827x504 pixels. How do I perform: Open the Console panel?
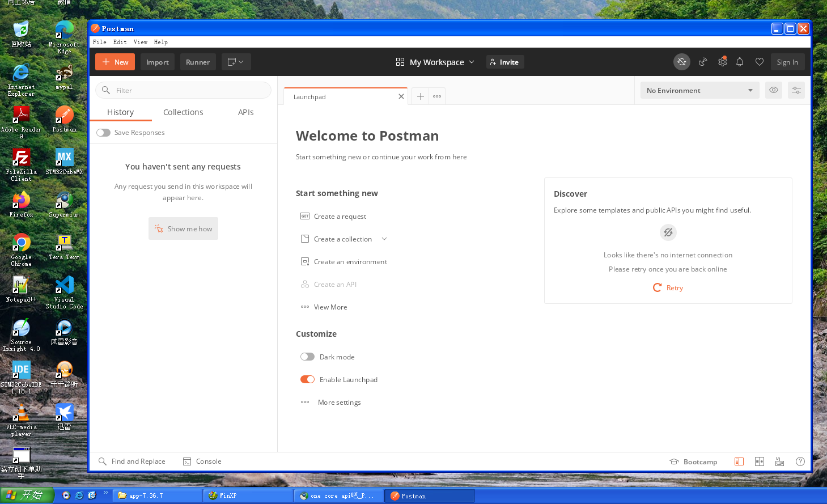pyautogui.click(x=202, y=461)
